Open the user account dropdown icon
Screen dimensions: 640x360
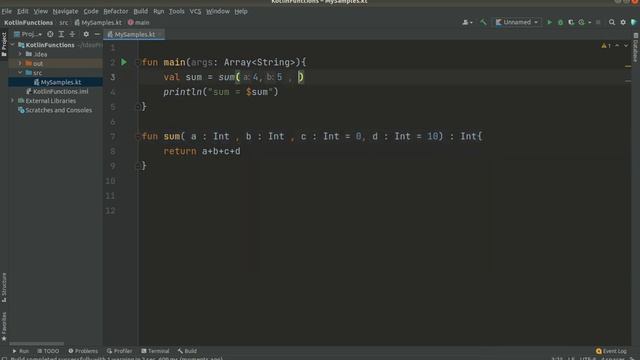[467, 22]
